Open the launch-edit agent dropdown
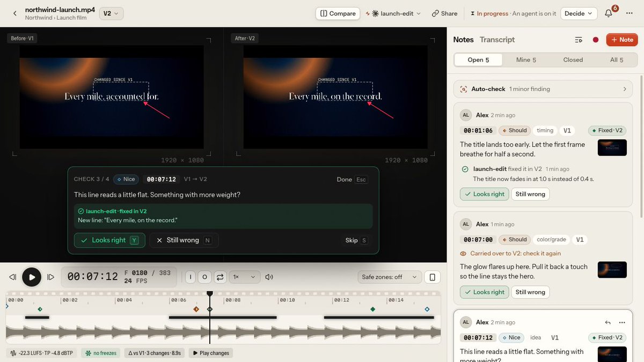Image resolution: width=644 pixels, height=362 pixels. 396,13
